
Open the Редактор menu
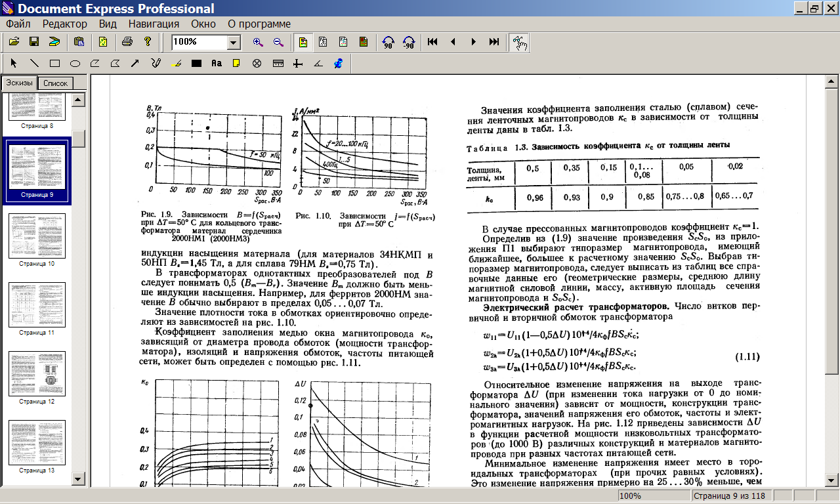(x=64, y=24)
